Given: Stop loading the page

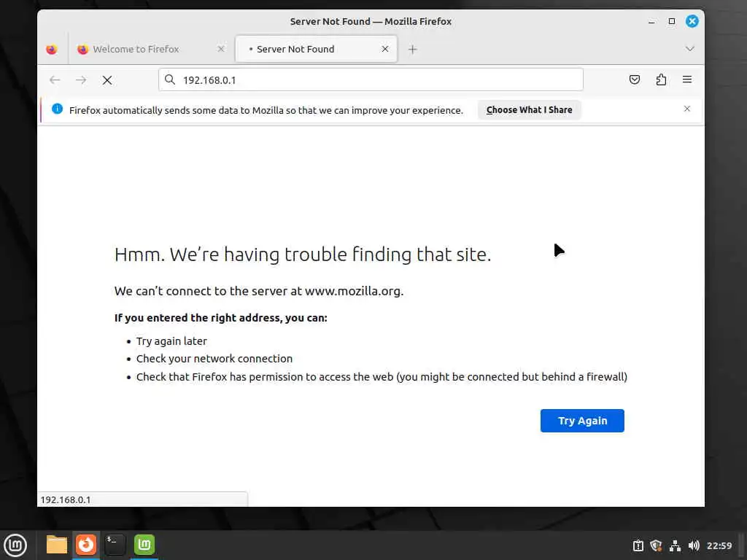Looking at the screenshot, I should pyautogui.click(x=107, y=80).
